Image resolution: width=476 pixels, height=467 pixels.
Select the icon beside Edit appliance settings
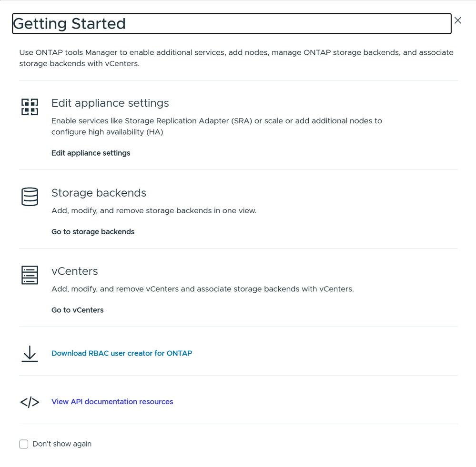30,107
